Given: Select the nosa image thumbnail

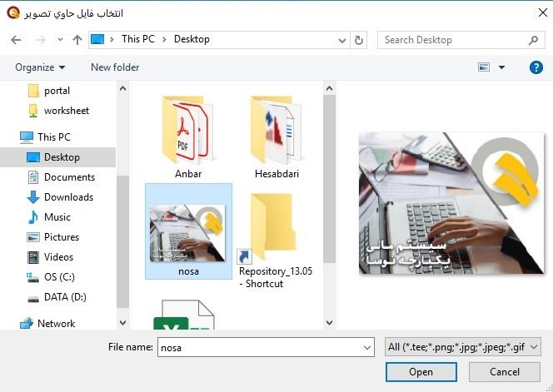Looking at the screenshot, I should (x=188, y=231).
